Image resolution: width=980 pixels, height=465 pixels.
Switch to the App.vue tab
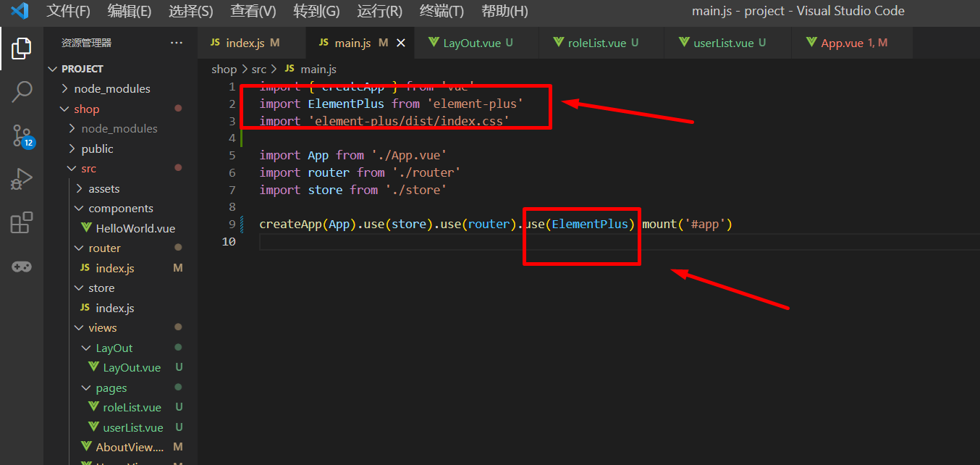[x=844, y=43]
